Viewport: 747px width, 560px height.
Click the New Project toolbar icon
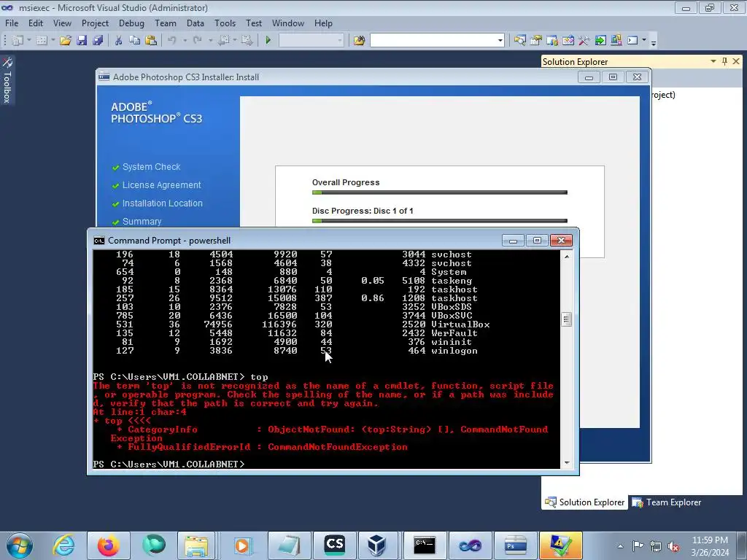pyautogui.click(x=18, y=41)
